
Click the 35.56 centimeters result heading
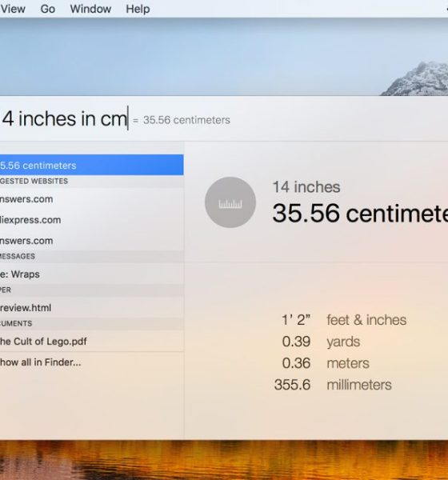click(x=360, y=213)
